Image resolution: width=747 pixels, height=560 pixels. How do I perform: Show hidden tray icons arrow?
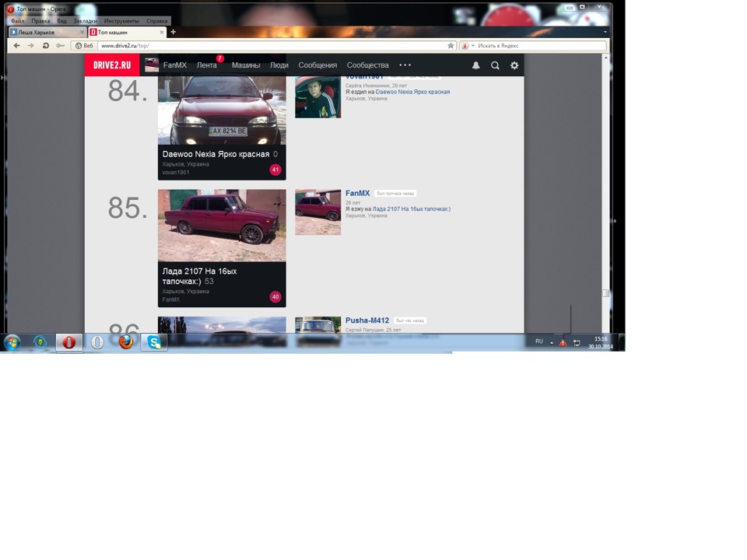pos(552,342)
